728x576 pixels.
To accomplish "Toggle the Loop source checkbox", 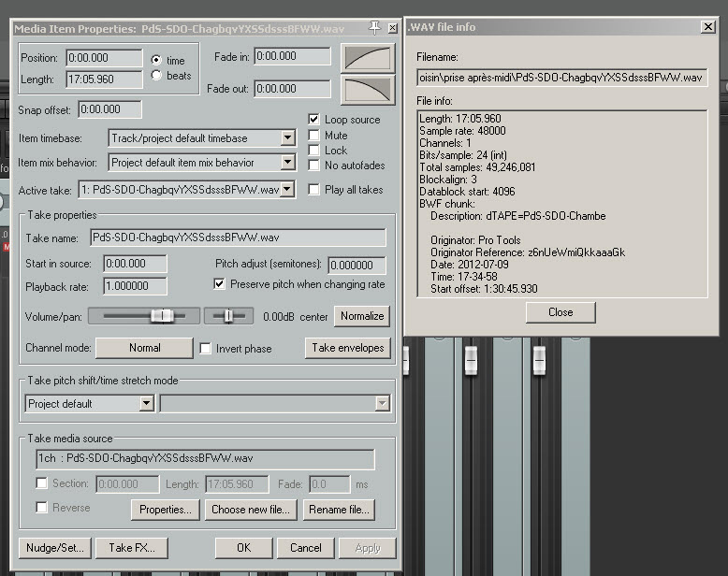I will (x=314, y=120).
